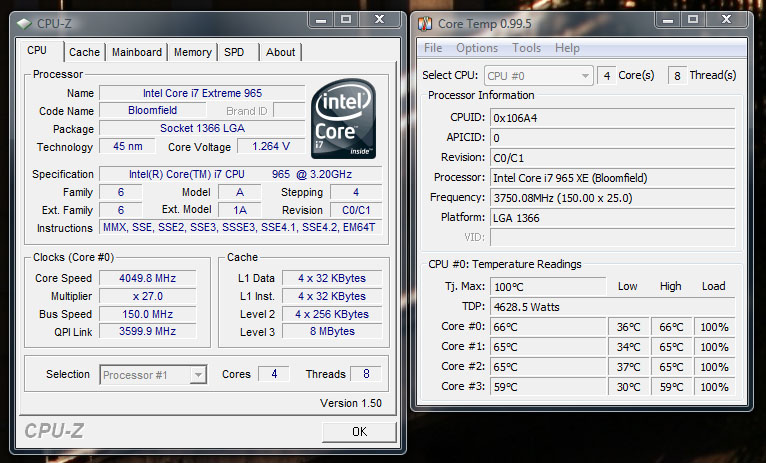Viewport: 766px width, 463px height.
Task: Click Core #3 current temperature '59°C'
Action: [x=548, y=387]
